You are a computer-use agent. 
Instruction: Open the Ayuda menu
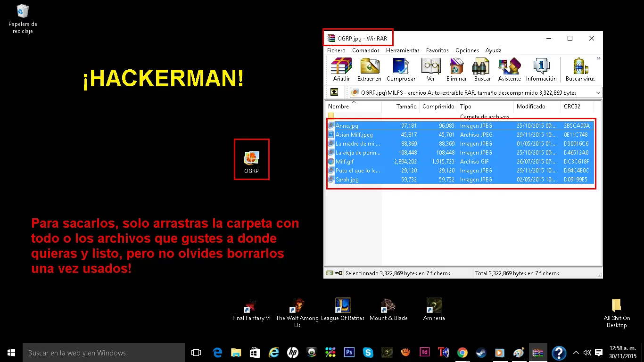493,50
